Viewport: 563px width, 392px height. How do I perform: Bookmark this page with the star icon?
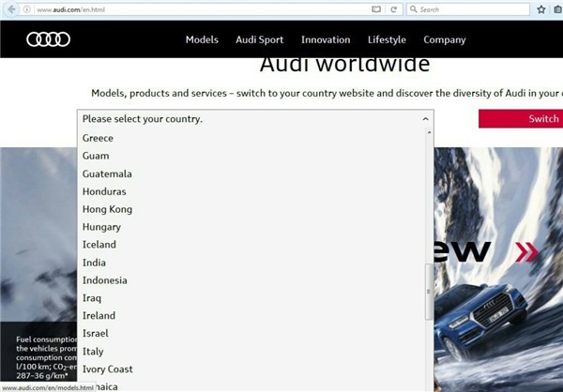click(x=541, y=9)
